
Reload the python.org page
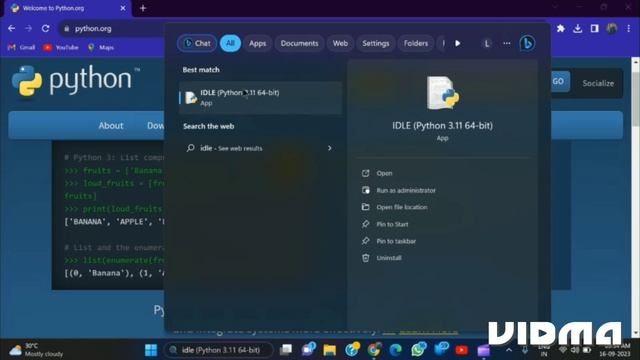(x=46, y=28)
